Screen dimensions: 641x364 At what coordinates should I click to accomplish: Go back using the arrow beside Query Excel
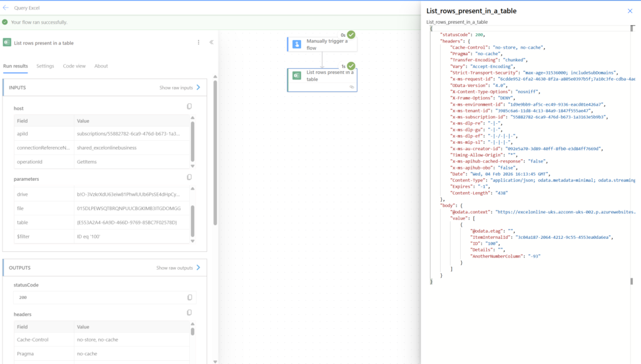pyautogui.click(x=6, y=8)
